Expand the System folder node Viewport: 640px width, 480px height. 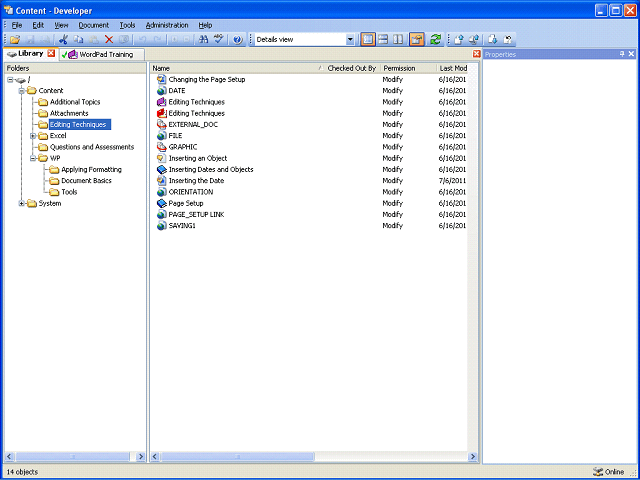click(22, 203)
